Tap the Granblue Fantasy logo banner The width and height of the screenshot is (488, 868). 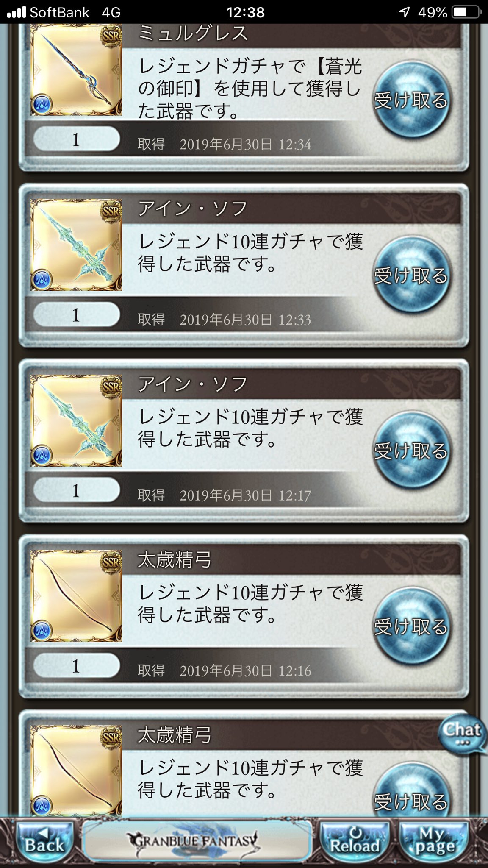(x=197, y=841)
